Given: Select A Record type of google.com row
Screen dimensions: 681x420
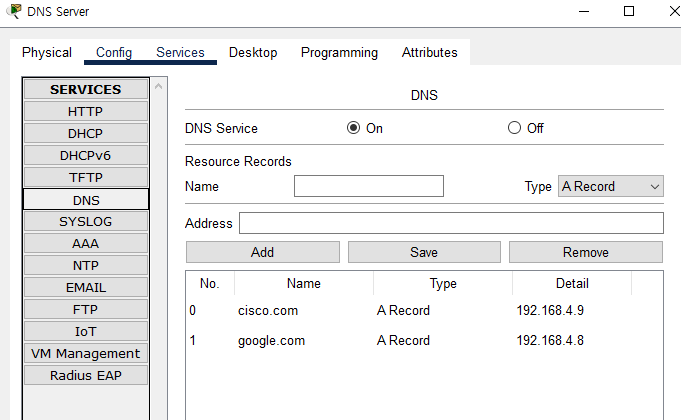Looking at the screenshot, I should 403,341.
